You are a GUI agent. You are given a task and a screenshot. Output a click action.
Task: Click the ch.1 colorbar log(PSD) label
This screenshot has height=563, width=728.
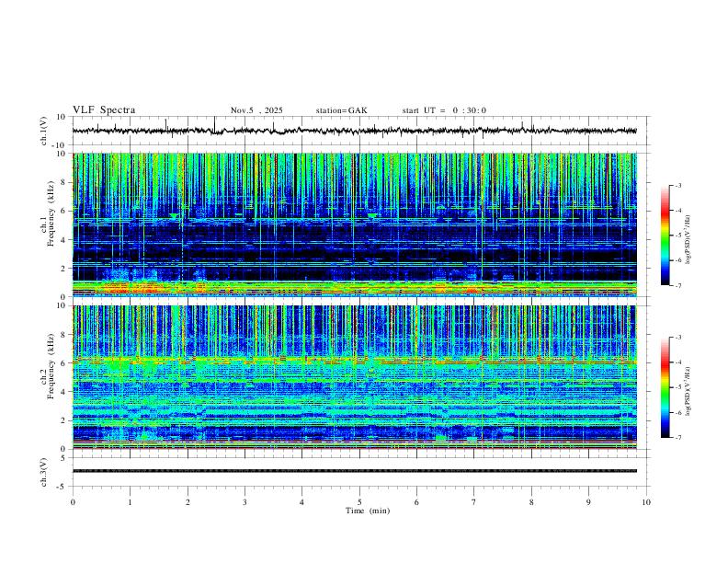click(688, 240)
